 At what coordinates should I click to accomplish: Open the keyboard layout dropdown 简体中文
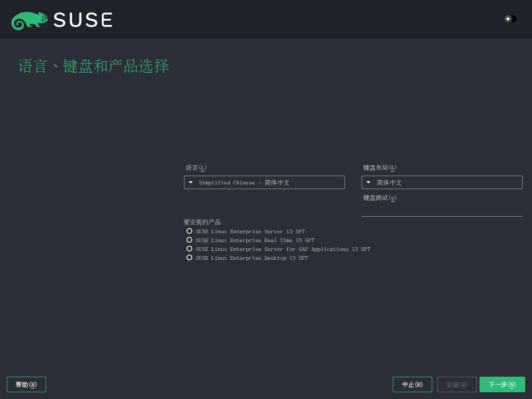point(442,182)
